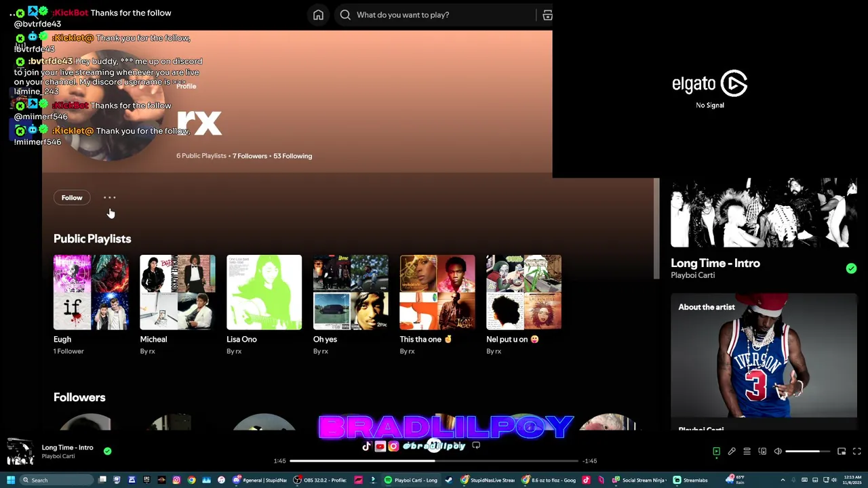Open the Eugh playlist cover
This screenshot has width=868, height=488.
pyautogui.click(x=91, y=292)
